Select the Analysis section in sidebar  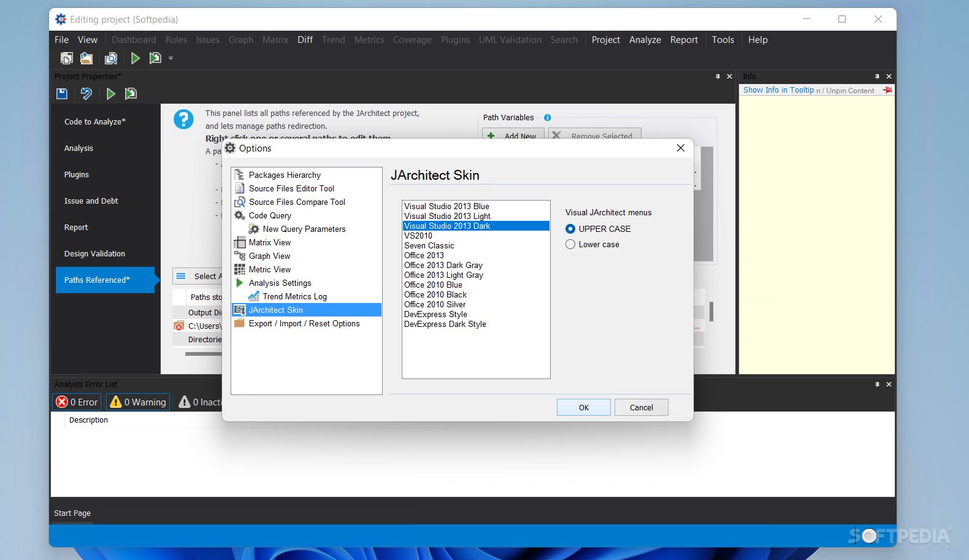tap(105, 148)
